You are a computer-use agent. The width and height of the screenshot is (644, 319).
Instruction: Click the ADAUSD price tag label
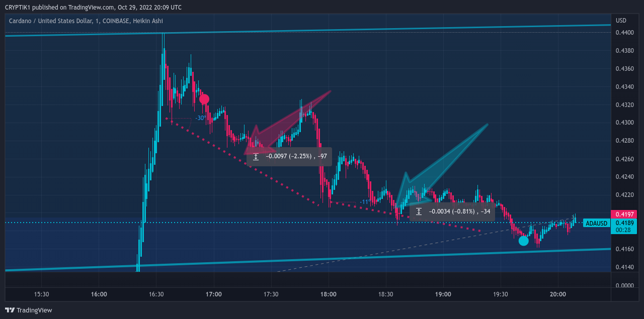tap(597, 223)
